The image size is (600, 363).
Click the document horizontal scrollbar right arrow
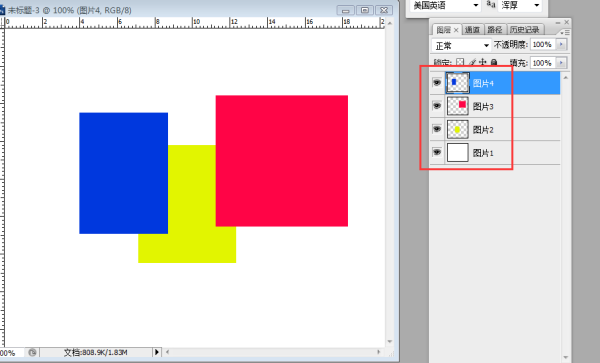(x=378, y=352)
